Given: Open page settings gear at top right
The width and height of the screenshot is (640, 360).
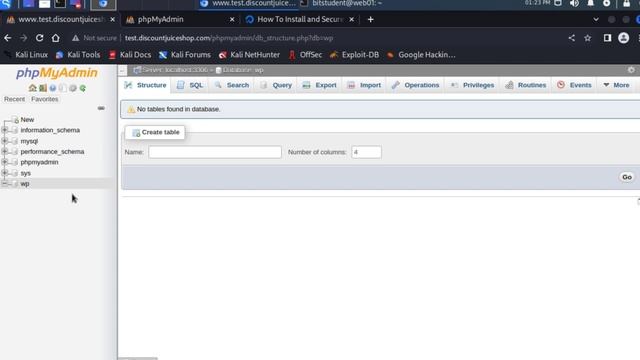Looking at the screenshot, I should click(631, 70).
